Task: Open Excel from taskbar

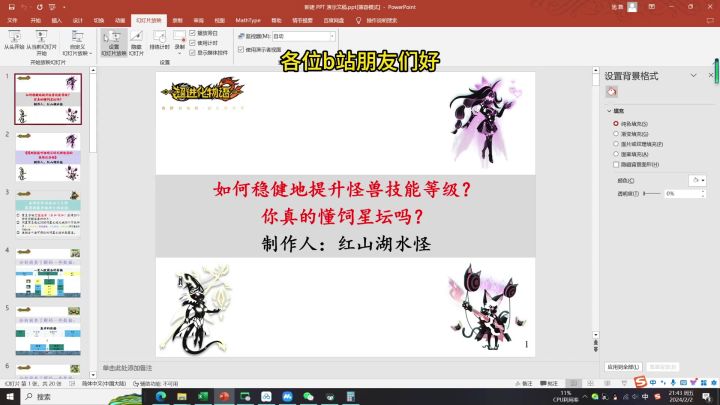Action: 203,396
